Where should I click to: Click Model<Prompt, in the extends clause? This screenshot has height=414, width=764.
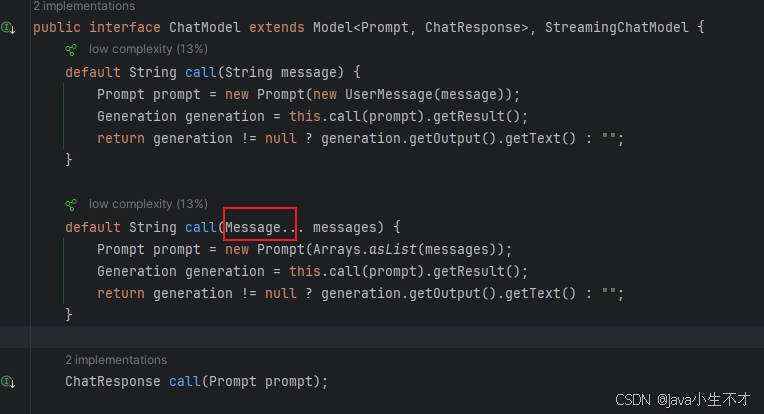click(x=364, y=27)
